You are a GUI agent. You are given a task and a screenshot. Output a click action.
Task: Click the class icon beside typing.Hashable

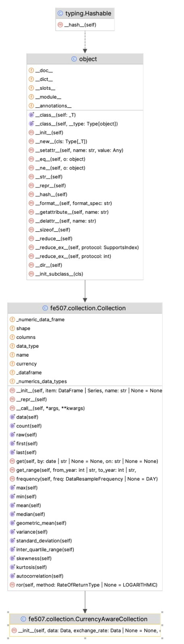point(61,13)
